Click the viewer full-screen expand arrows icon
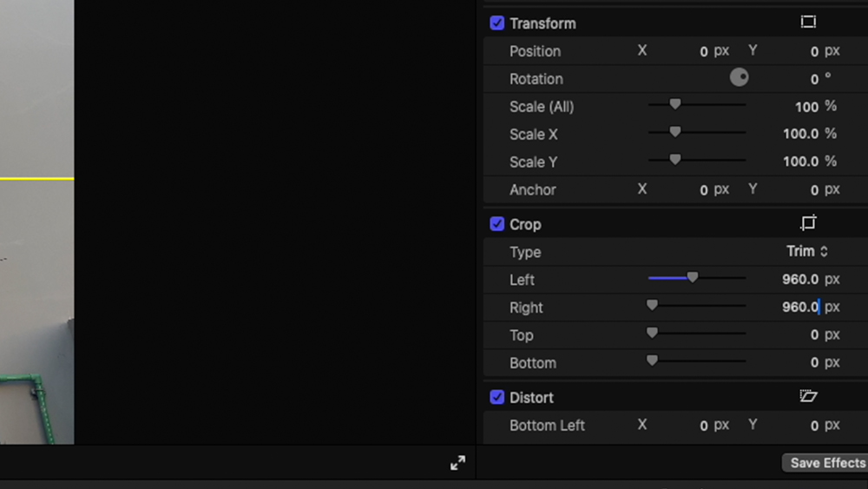This screenshot has height=489, width=868. point(457,463)
